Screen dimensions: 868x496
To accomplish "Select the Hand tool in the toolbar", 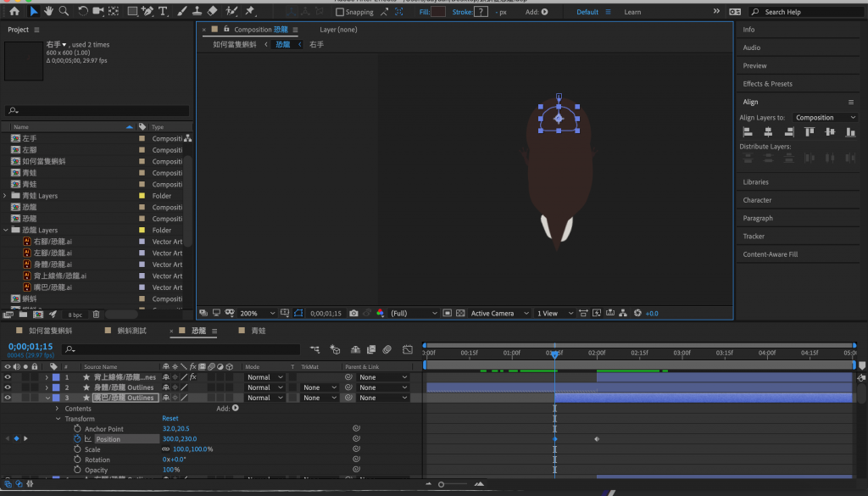I will [48, 12].
